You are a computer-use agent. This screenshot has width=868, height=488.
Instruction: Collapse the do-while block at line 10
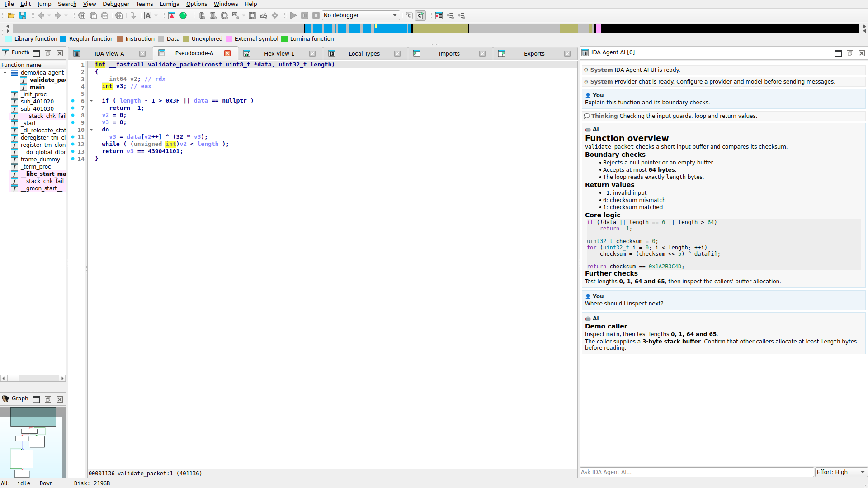click(91, 130)
